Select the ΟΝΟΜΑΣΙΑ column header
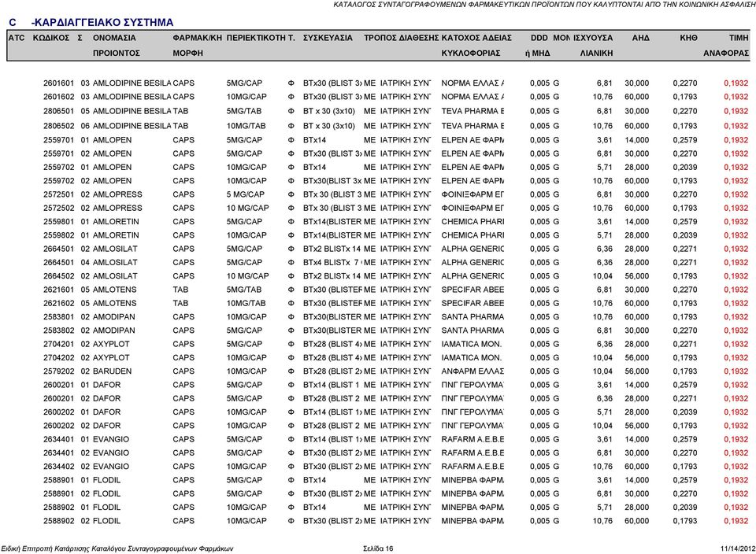Screen dimensions: 756x554 pos(114,38)
